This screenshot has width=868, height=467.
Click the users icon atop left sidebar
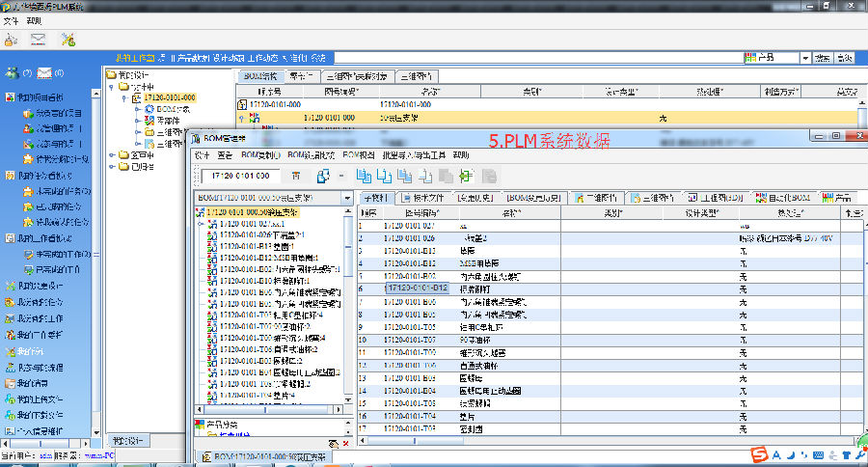[x=12, y=73]
